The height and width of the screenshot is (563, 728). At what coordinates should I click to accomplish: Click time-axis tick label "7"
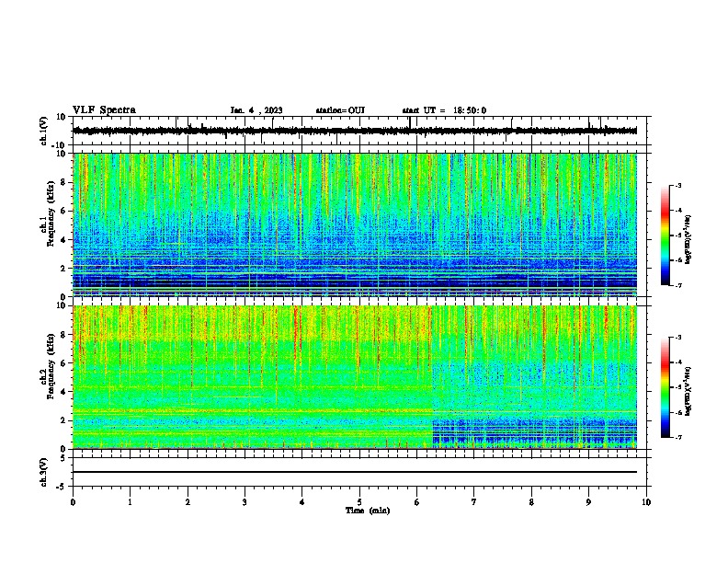[474, 502]
